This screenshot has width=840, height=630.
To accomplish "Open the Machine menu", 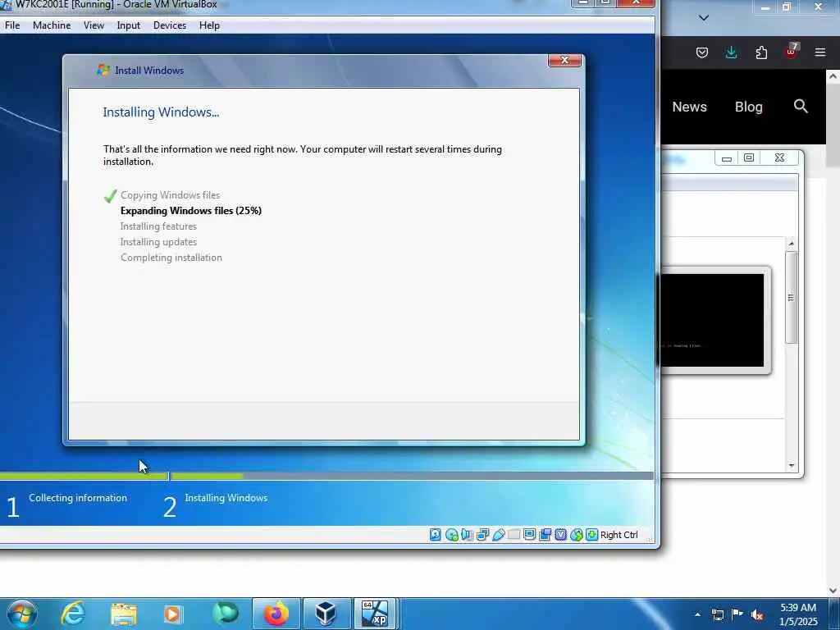I will (x=52, y=25).
